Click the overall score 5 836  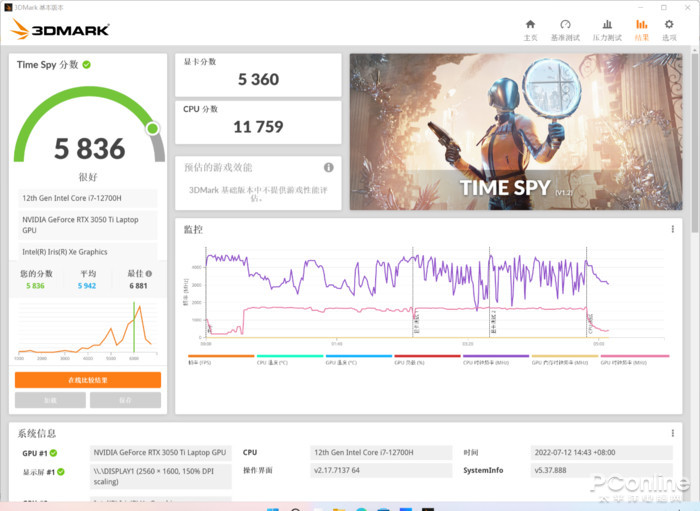pos(90,149)
